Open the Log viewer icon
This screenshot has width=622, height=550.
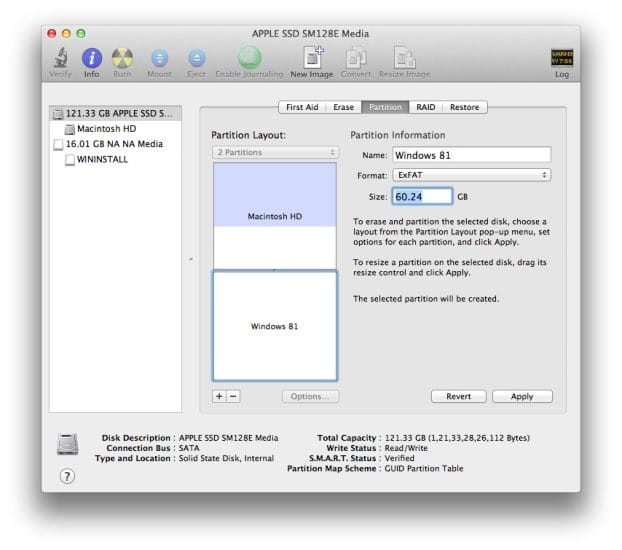click(x=562, y=58)
